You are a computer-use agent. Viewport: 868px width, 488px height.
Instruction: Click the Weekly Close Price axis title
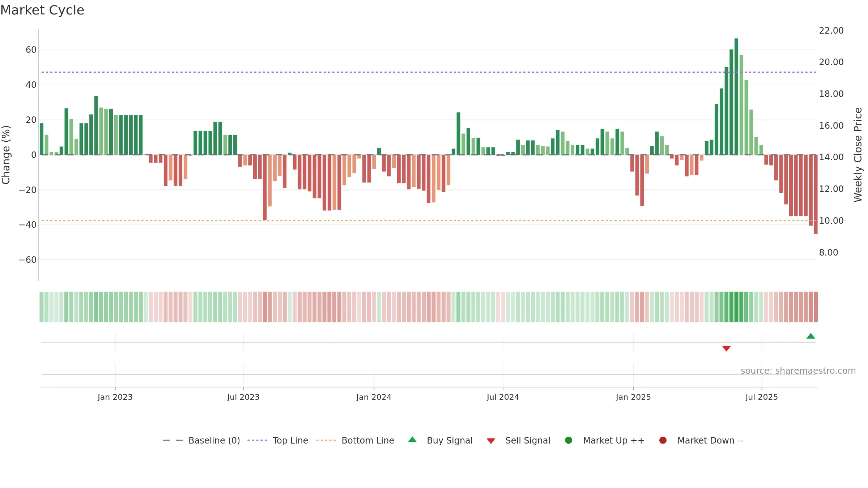pyautogui.click(x=858, y=155)
